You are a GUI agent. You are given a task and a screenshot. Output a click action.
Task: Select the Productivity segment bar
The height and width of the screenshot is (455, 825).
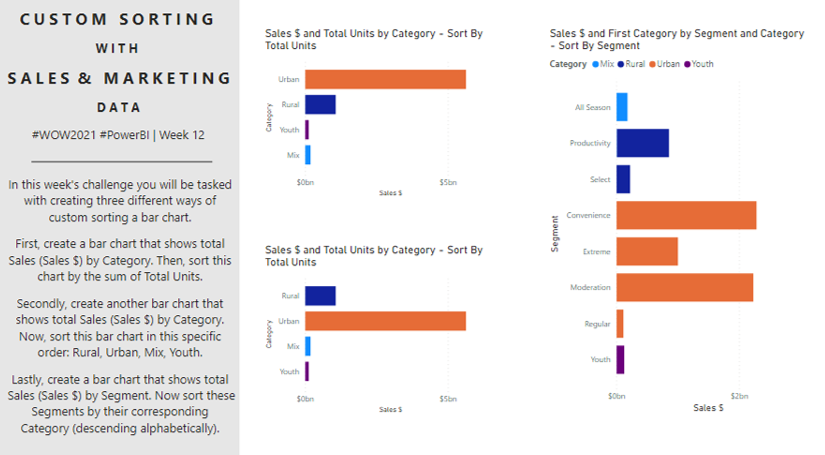point(642,143)
